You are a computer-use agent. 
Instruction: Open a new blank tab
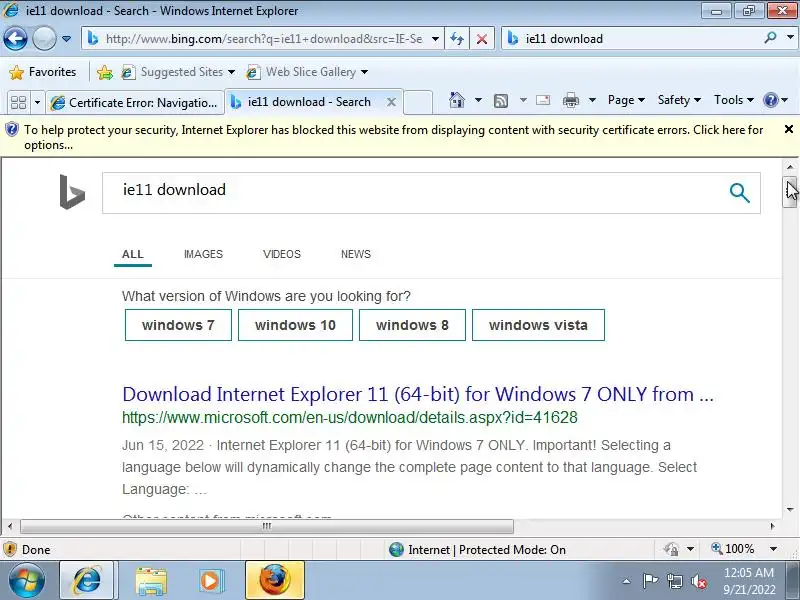[418, 102]
